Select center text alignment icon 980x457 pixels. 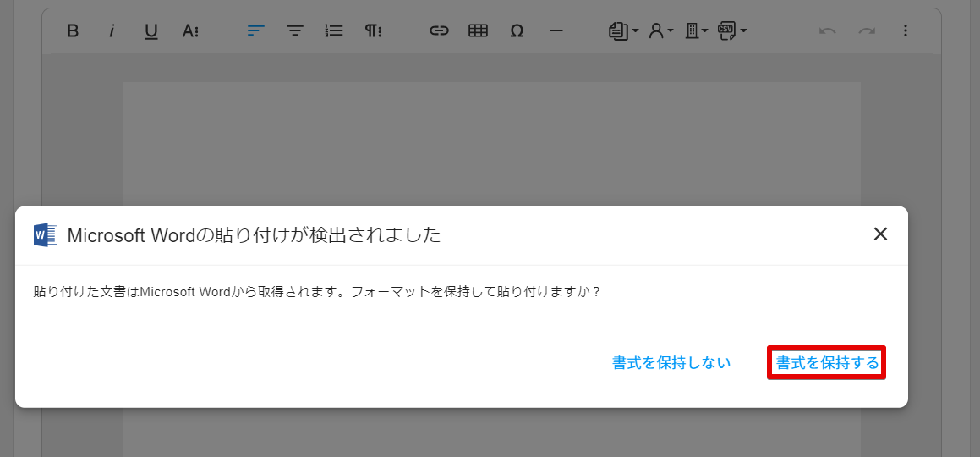click(x=295, y=30)
